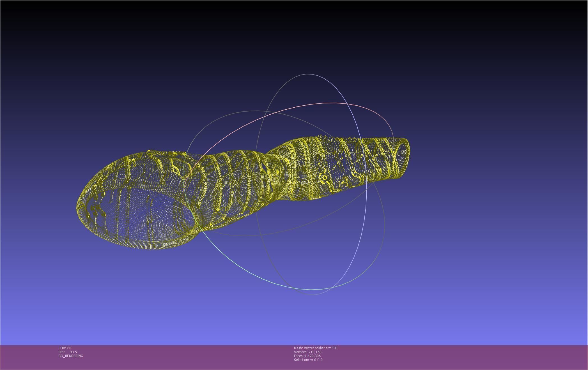The height and width of the screenshot is (370, 588).
Task: Click the Faces: 1,420,306 entry
Action: coord(307,356)
